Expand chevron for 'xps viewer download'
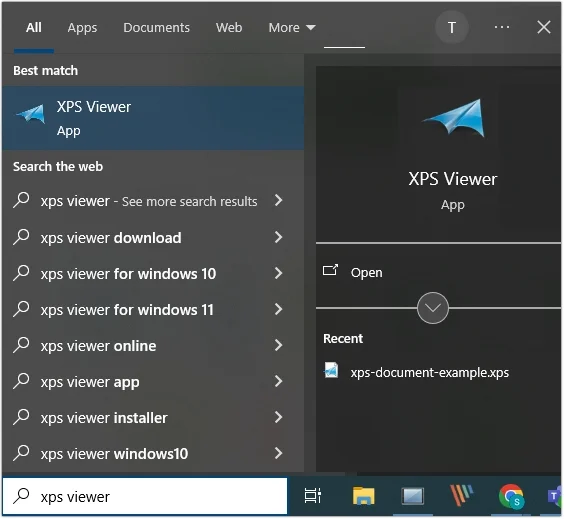The width and height of the screenshot is (564, 519). pos(278,237)
